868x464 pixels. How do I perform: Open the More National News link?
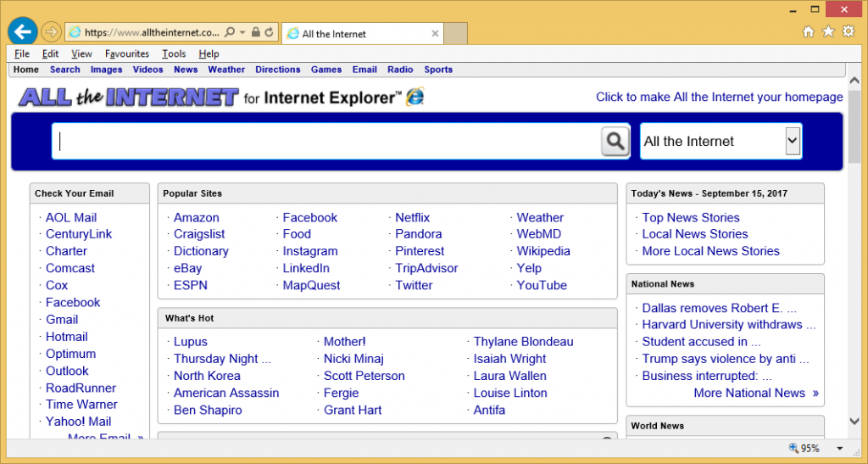tap(749, 393)
